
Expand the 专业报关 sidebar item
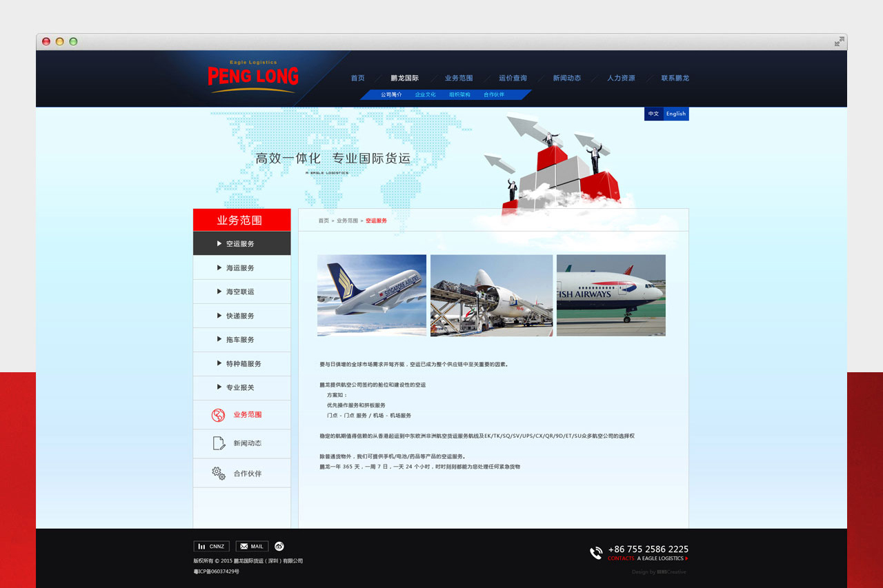point(240,388)
